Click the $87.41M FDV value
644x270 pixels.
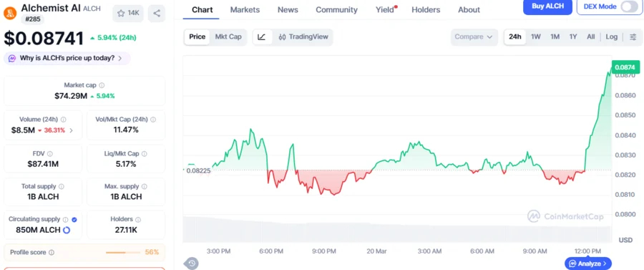coord(43,164)
